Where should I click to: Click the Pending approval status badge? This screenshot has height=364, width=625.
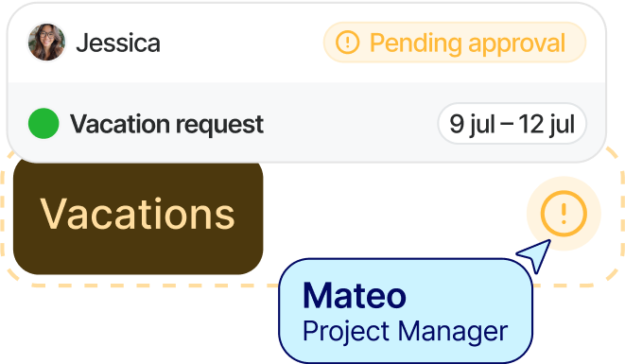[455, 43]
